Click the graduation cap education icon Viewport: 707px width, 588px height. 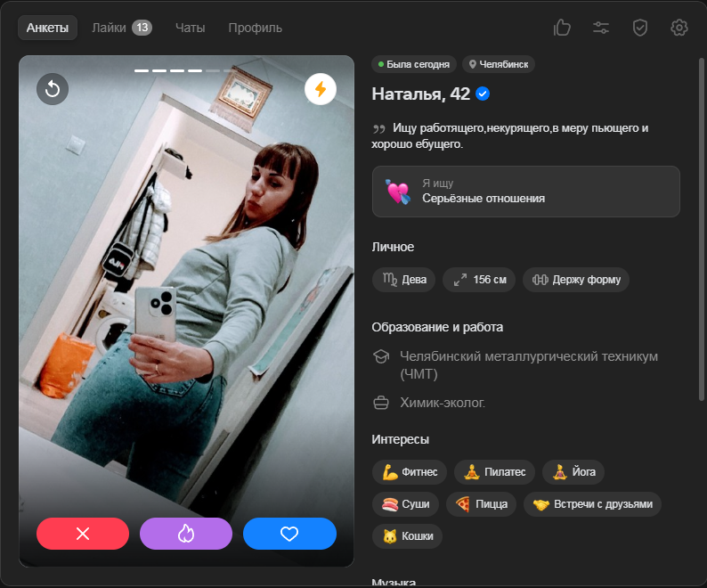point(381,356)
